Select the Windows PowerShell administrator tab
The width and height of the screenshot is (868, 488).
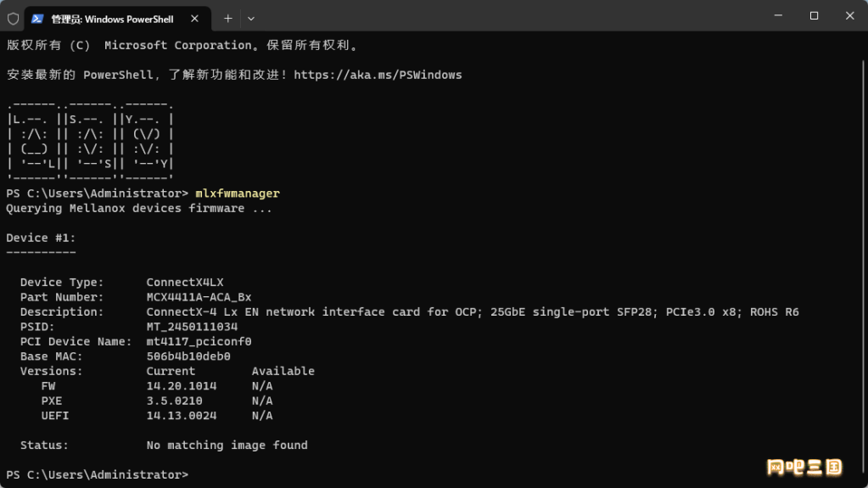(x=117, y=19)
